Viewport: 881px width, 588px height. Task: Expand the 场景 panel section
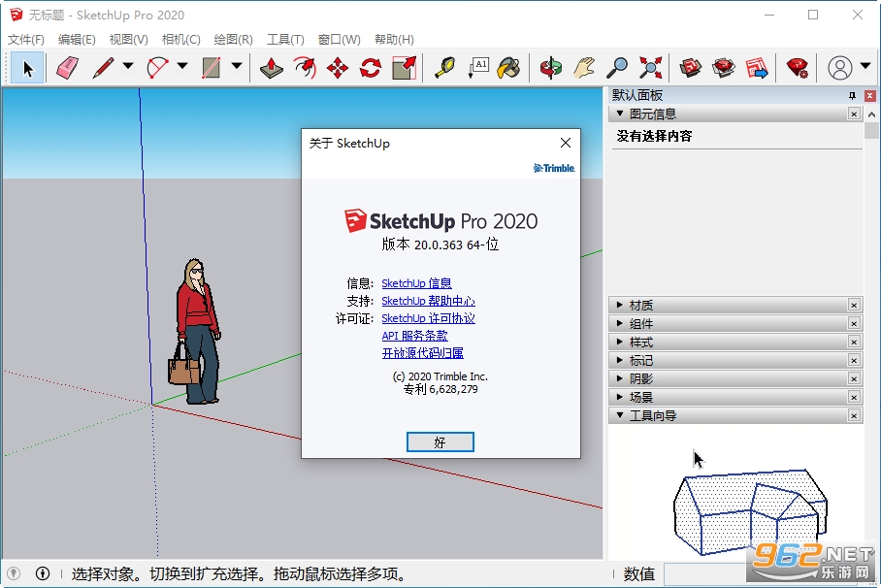click(620, 397)
